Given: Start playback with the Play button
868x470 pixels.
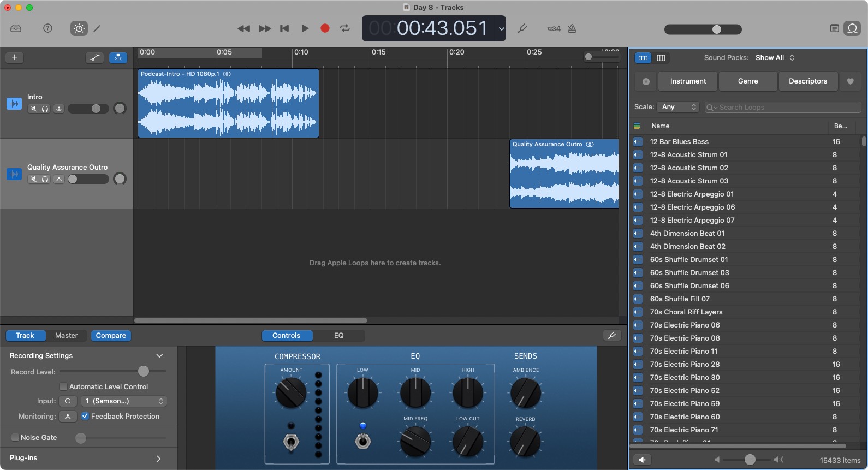Looking at the screenshot, I should 305,28.
